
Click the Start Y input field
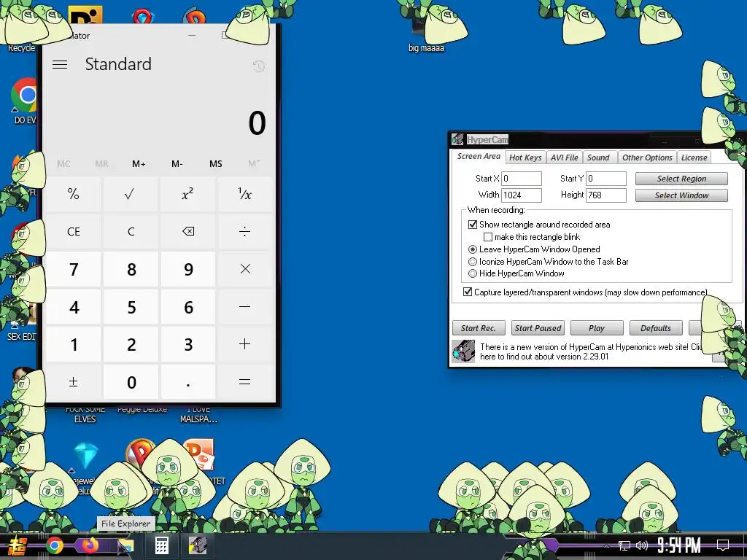[x=605, y=179]
